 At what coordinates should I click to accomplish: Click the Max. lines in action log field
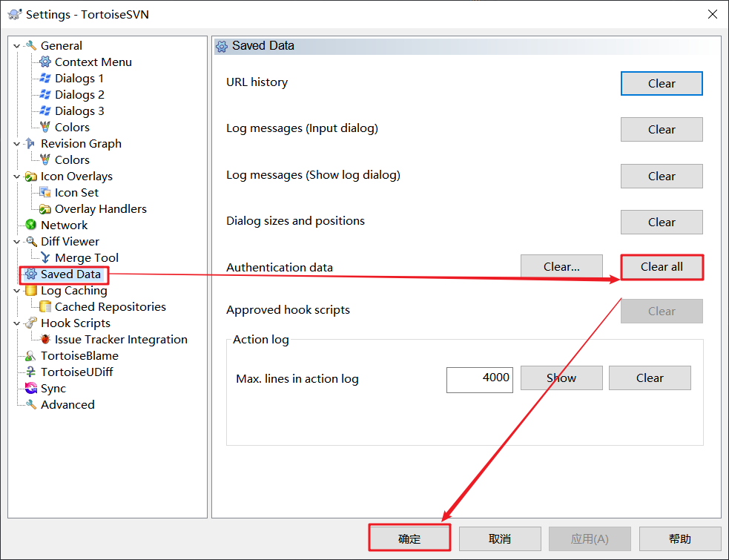click(x=479, y=380)
